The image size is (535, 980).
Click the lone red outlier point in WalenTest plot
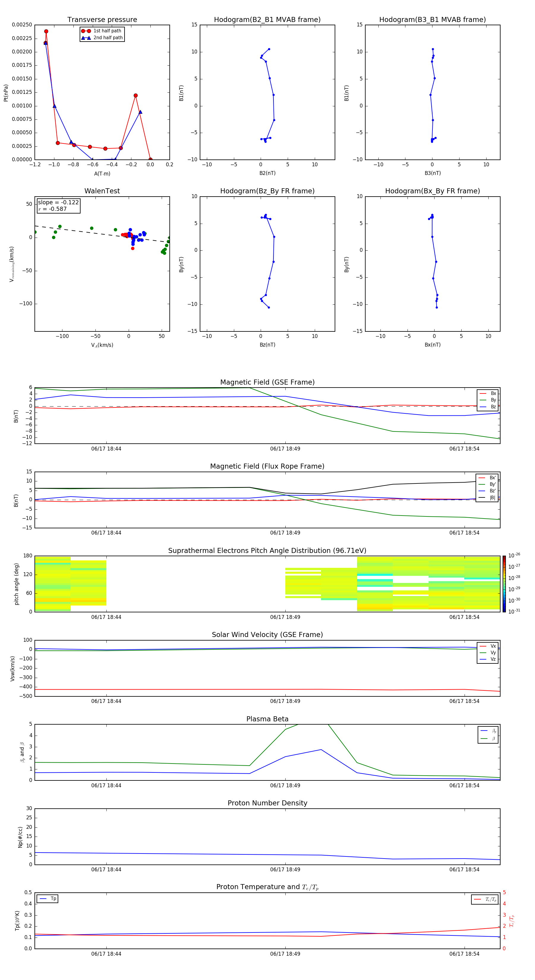coord(133,249)
